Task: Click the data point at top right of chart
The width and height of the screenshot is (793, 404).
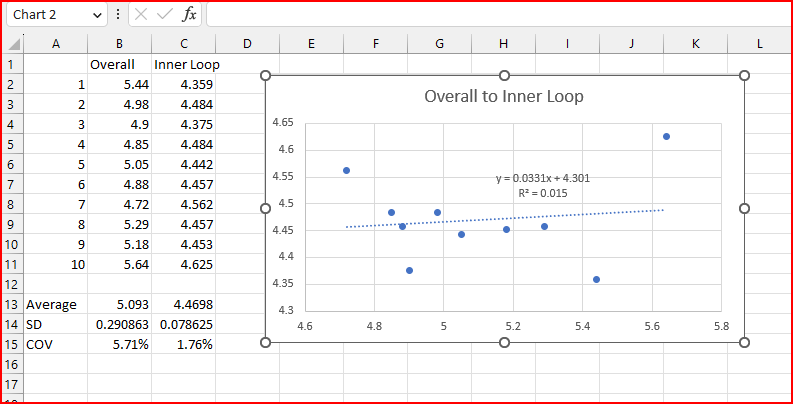Action: click(x=666, y=136)
